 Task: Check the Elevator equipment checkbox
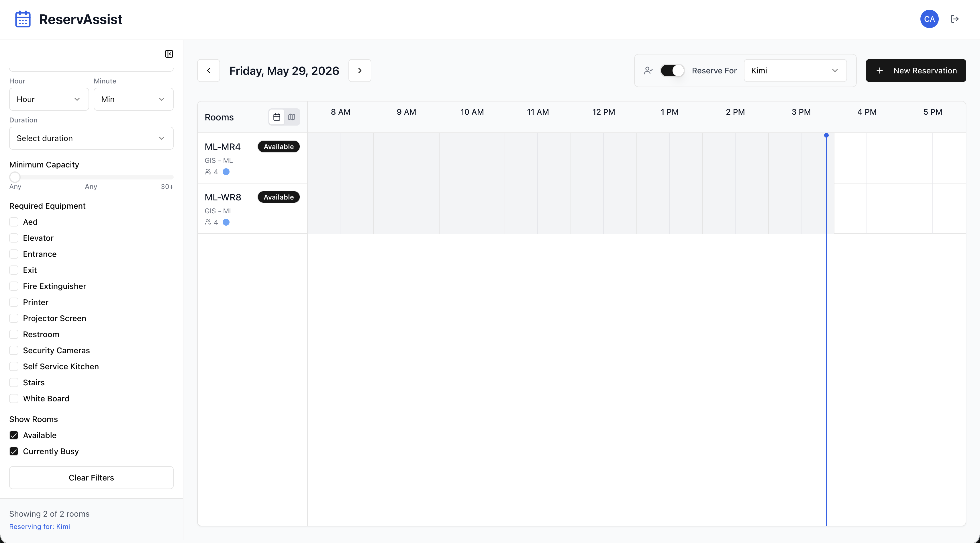(14, 238)
